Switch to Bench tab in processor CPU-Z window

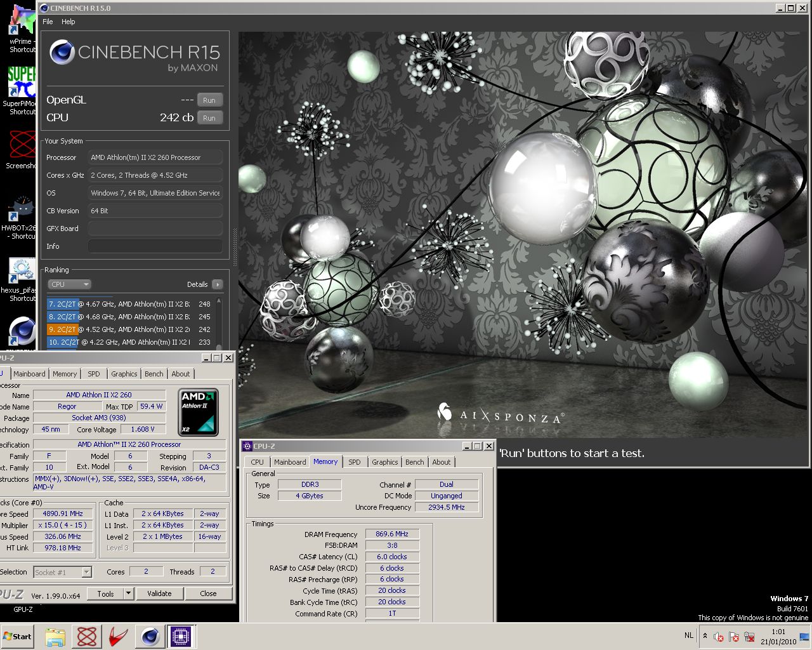(154, 374)
